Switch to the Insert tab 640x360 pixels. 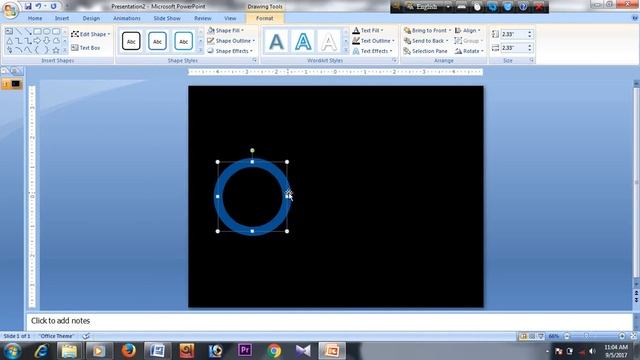point(62,18)
